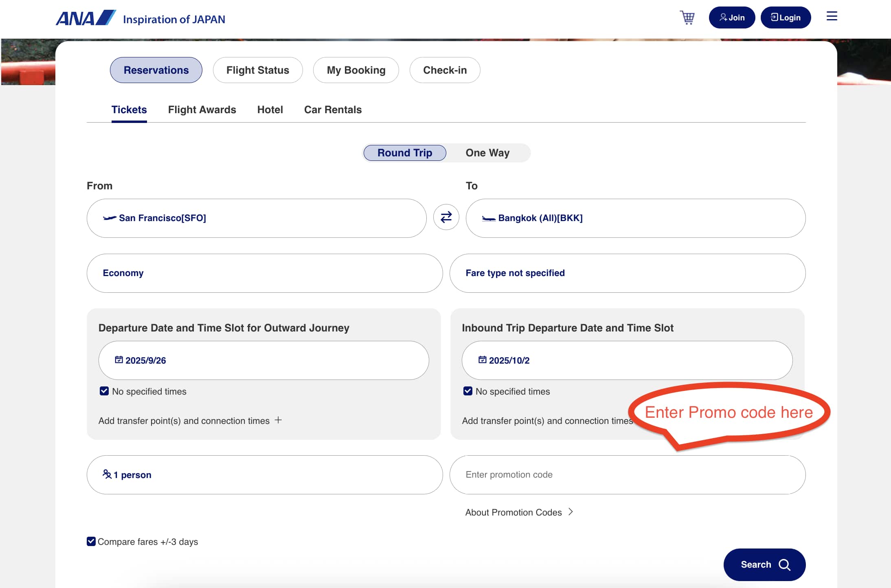Select the One Way trip option
Image resolution: width=891 pixels, height=588 pixels.
[487, 153]
